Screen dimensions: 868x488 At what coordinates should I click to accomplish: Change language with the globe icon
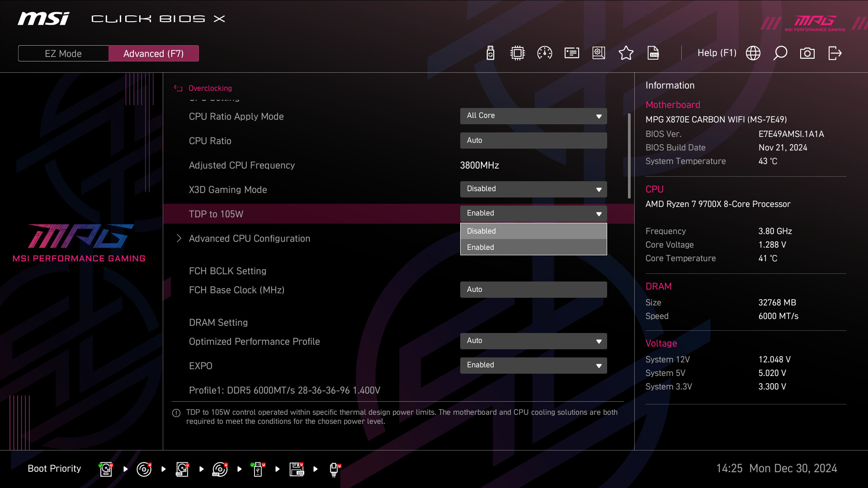point(753,53)
